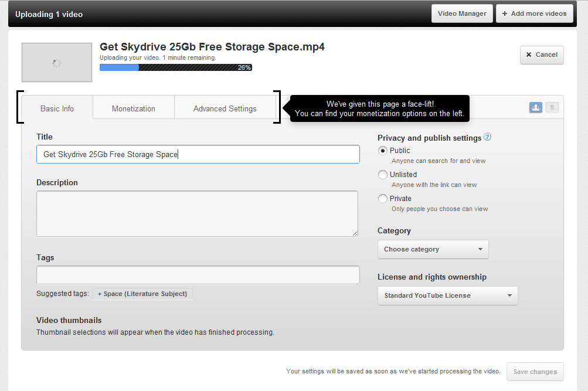588x391 pixels.
Task: Click the text 'Anyone can search for and view'
Action: pos(439,161)
